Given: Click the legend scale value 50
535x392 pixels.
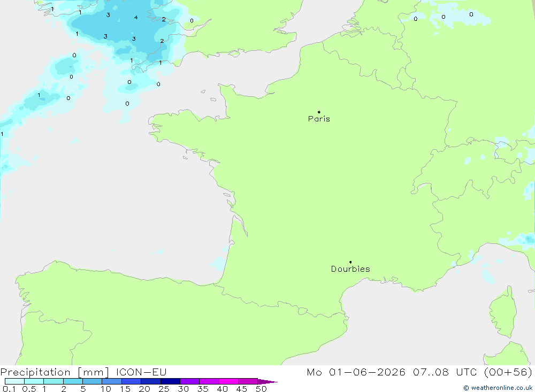Looking at the screenshot, I should coord(261,389).
